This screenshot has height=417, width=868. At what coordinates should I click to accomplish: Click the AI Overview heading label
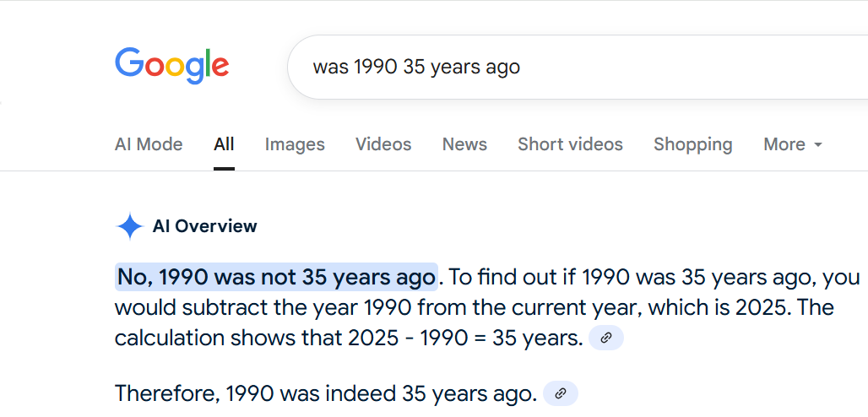click(204, 226)
